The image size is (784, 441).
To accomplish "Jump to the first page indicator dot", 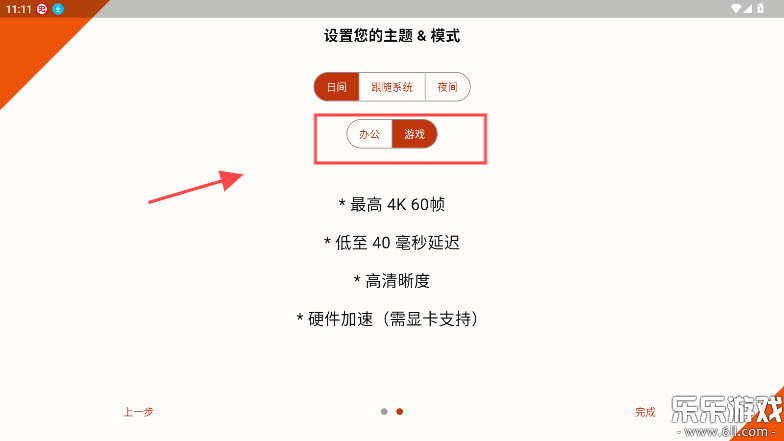I will tap(384, 412).
